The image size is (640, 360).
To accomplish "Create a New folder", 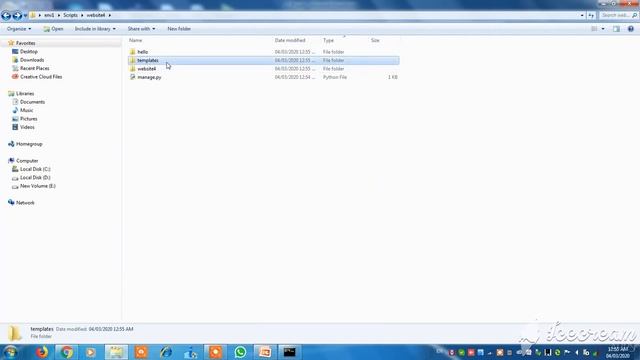I will click(x=179, y=29).
